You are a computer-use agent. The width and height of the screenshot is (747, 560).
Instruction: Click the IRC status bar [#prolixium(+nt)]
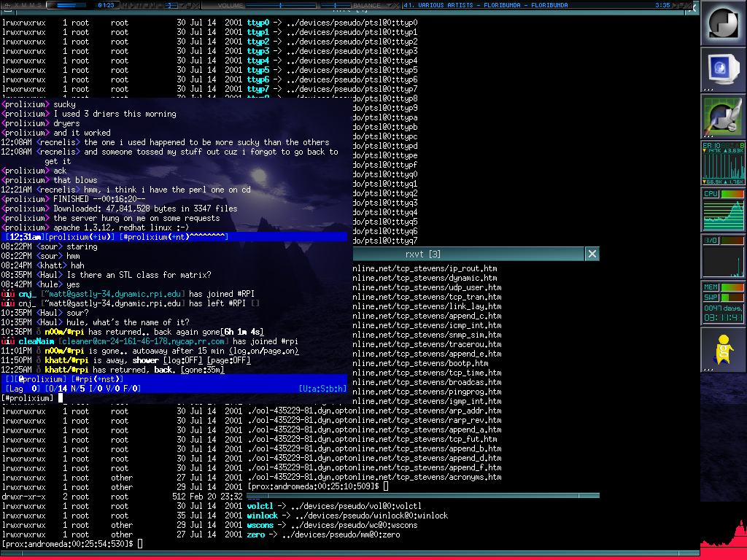point(174,237)
